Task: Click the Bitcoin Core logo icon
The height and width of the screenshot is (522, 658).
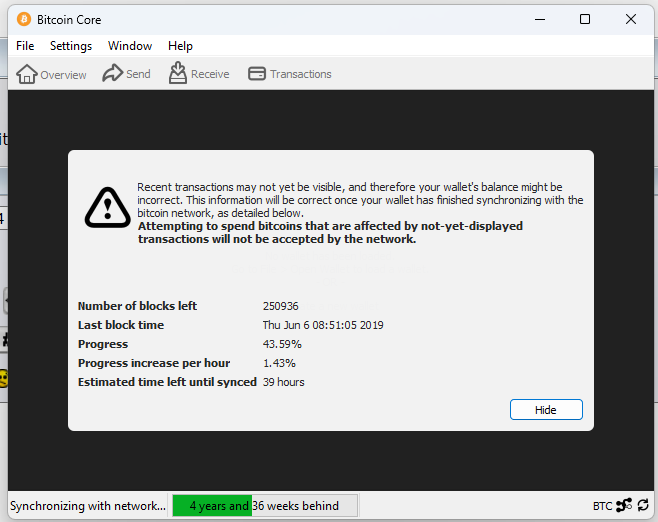Action: pos(24,19)
